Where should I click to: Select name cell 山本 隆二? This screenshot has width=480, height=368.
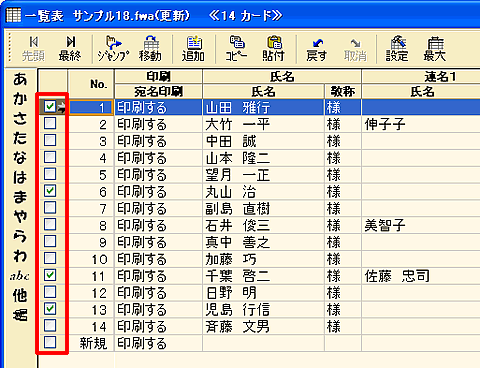click(x=263, y=158)
